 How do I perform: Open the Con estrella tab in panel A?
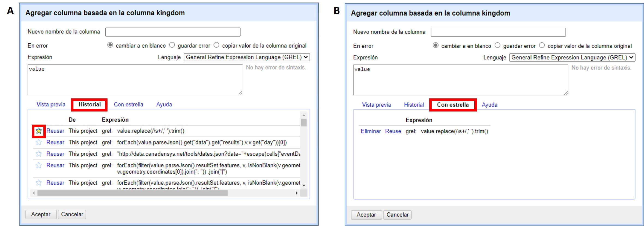[129, 104]
